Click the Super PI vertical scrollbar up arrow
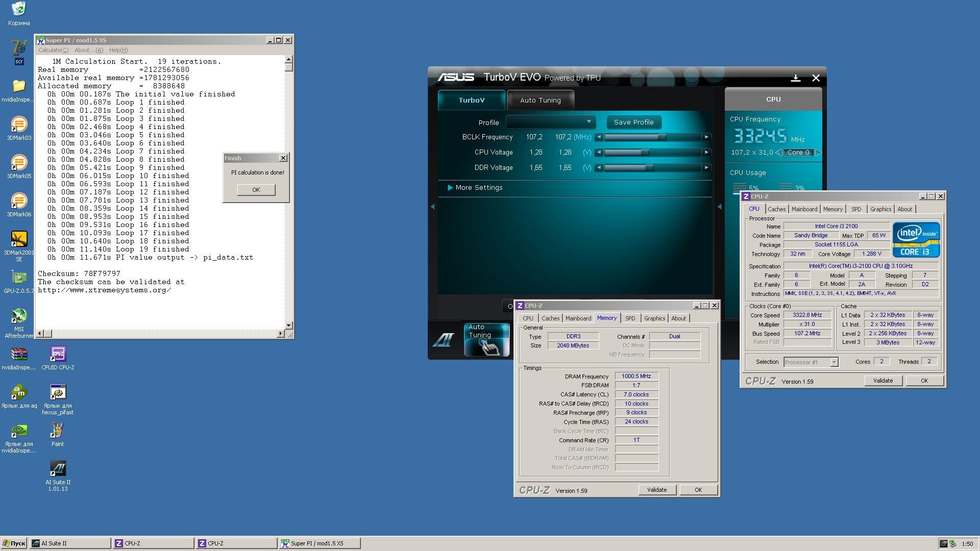This screenshot has width=980, height=551. (x=289, y=59)
